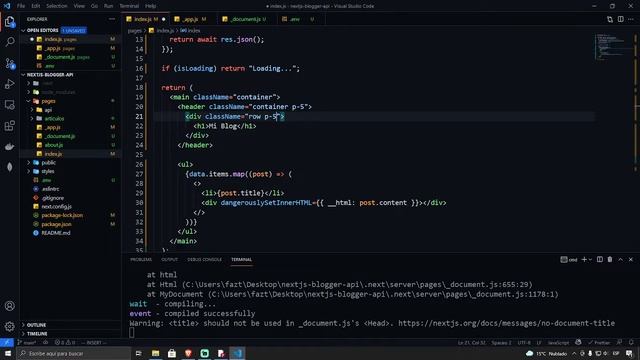
Task: Click the notifications bell in the status bar
Action: click(631, 342)
